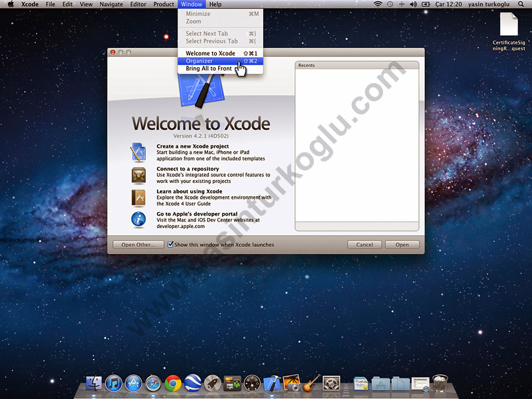Uncheck Show this window when Xcode launches

[170, 244]
